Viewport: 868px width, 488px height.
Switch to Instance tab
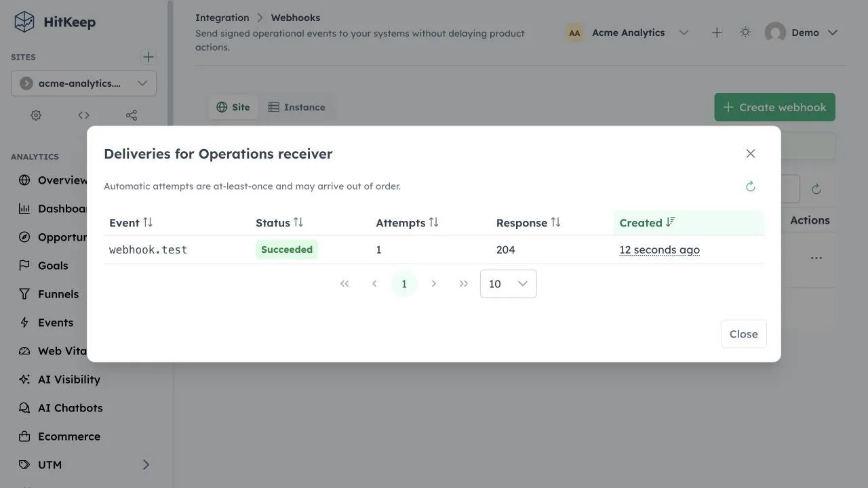click(x=297, y=107)
